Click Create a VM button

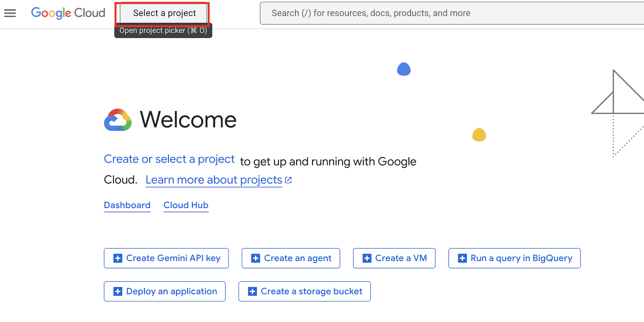pos(394,258)
